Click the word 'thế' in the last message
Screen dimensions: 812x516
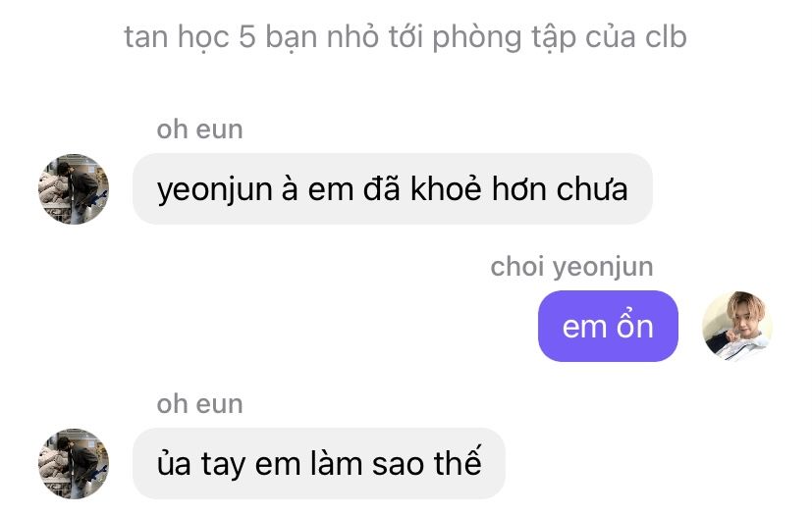tap(458, 461)
